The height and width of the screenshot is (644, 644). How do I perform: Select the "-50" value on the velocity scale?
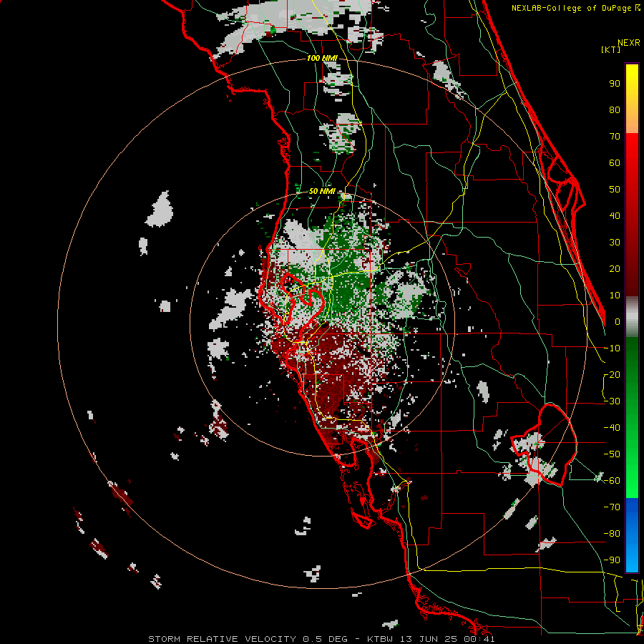pyautogui.click(x=612, y=454)
